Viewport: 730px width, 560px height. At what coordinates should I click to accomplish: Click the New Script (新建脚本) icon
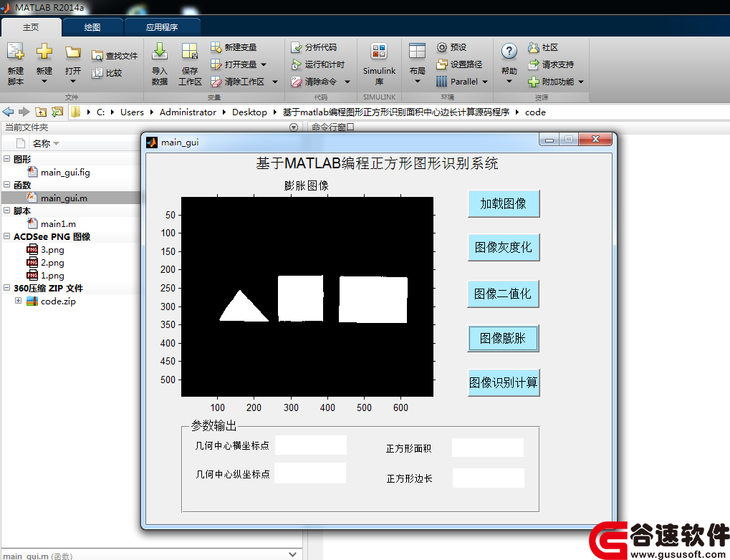(x=15, y=52)
